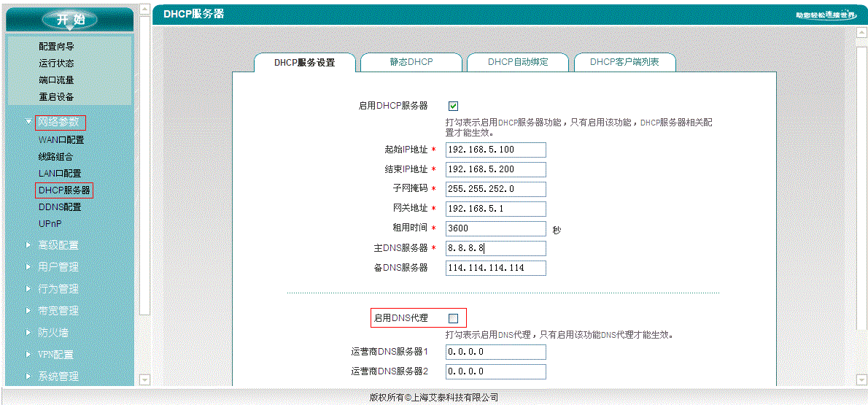Select the VPN配置 menu label
The height and width of the screenshot is (405, 868).
[x=56, y=355]
